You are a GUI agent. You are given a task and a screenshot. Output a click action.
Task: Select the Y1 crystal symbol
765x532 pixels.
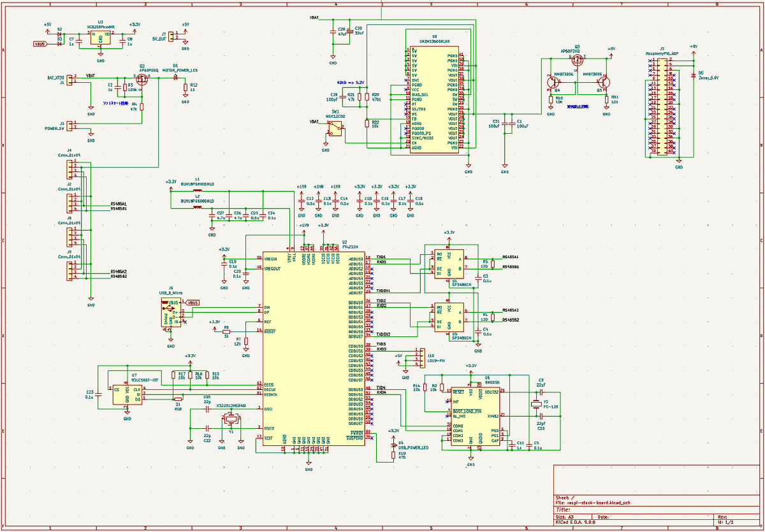click(231, 418)
